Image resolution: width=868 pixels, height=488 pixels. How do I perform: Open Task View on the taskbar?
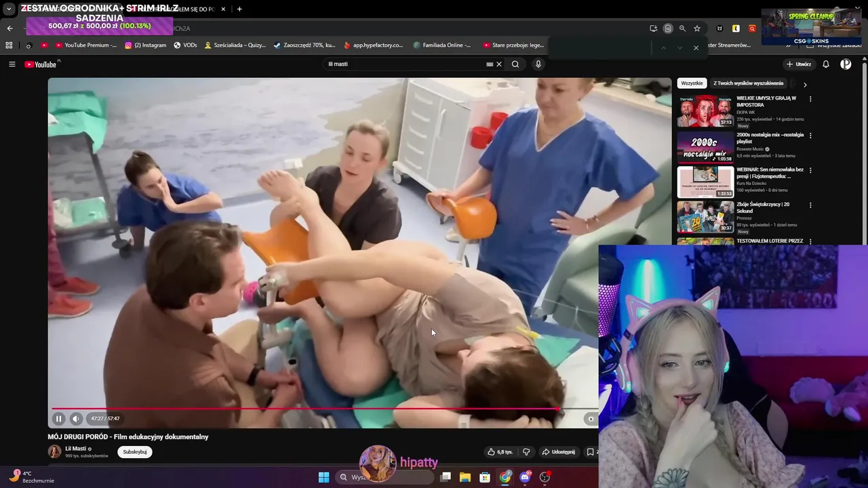(446, 477)
